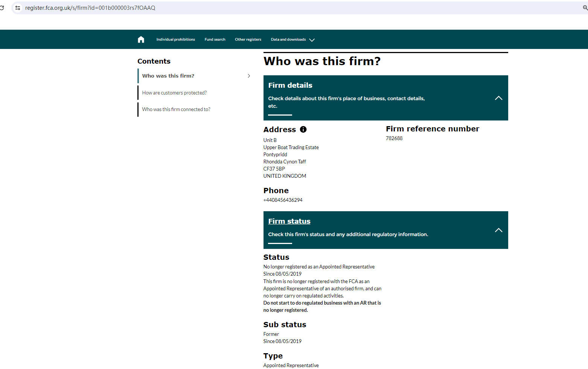Image resolution: width=588 pixels, height=369 pixels.
Task: Select 'Appointed Representative' type value
Action: (291, 365)
